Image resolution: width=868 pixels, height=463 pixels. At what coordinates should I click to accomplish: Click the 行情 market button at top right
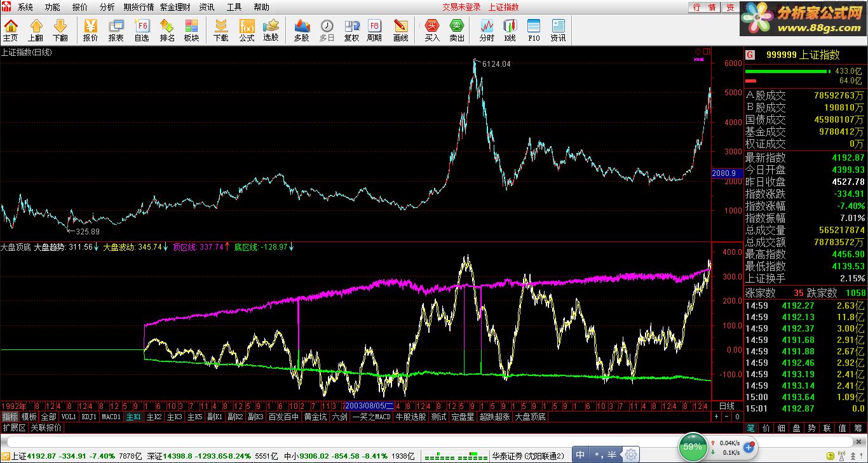(x=704, y=7)
